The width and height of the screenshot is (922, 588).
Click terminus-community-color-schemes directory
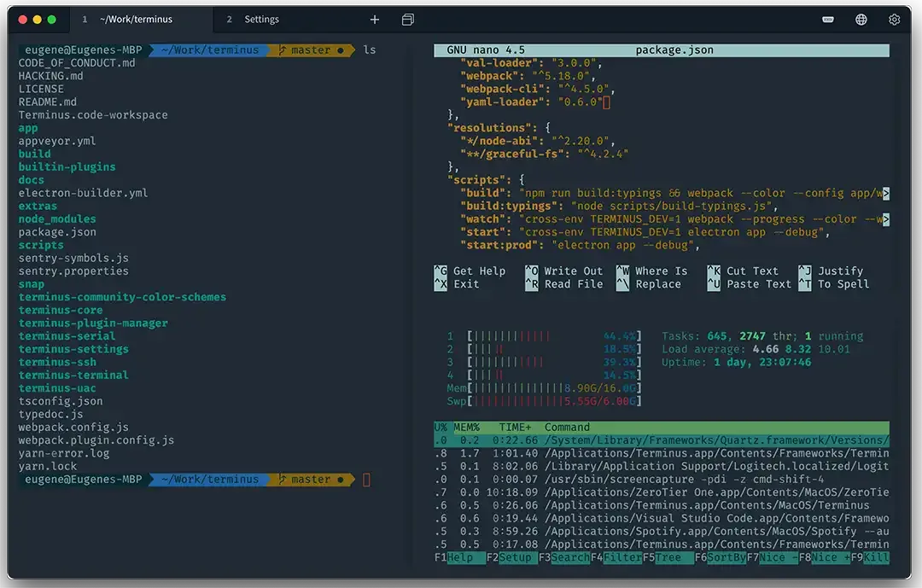[x=122, y=297]
